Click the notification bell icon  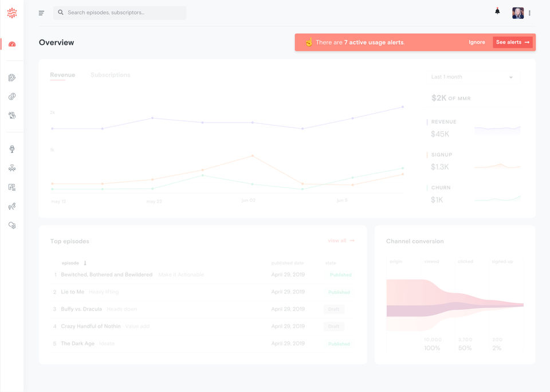[x=497, y=11]
